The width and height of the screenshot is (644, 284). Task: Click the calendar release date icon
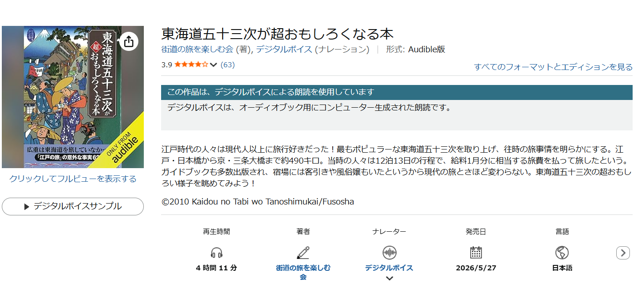[476, 253]
